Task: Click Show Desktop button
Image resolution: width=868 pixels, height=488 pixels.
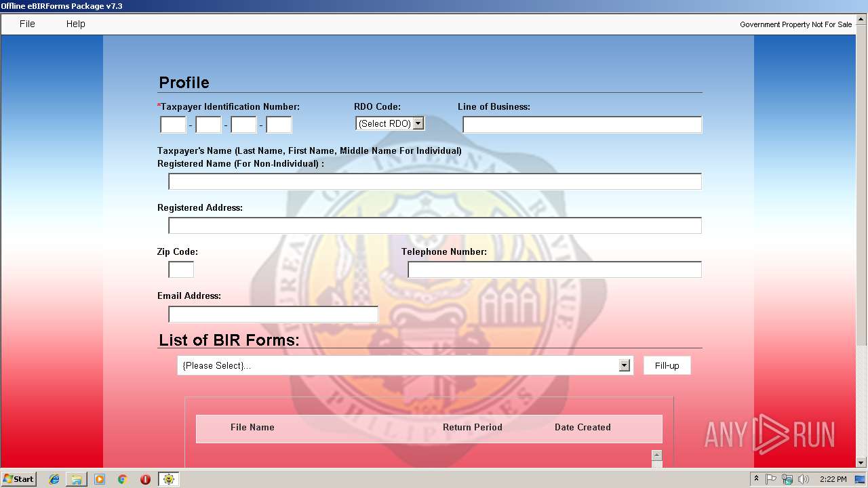Action: tap(861, 479)
